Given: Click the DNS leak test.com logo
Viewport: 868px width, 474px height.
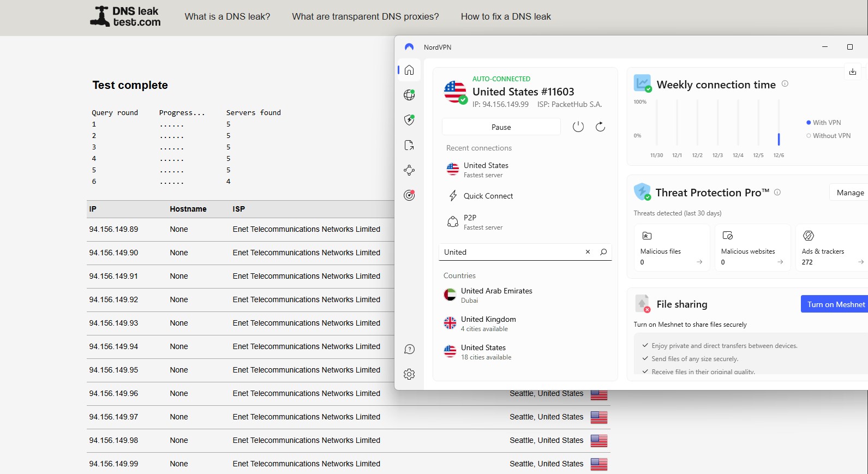Looking at the screenshot, I should pyautogui.click(x=125, y=16).
